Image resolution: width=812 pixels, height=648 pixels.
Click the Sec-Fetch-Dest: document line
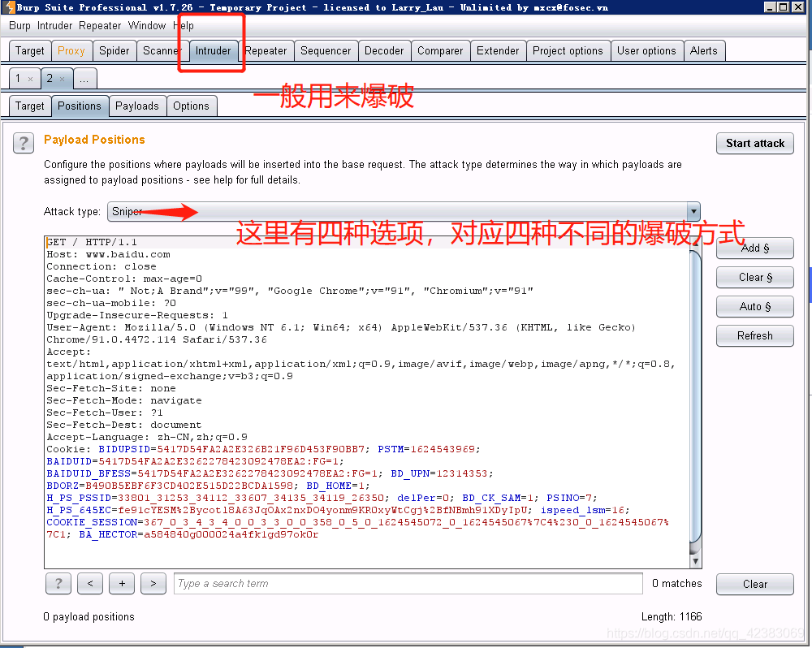point(124,425)
